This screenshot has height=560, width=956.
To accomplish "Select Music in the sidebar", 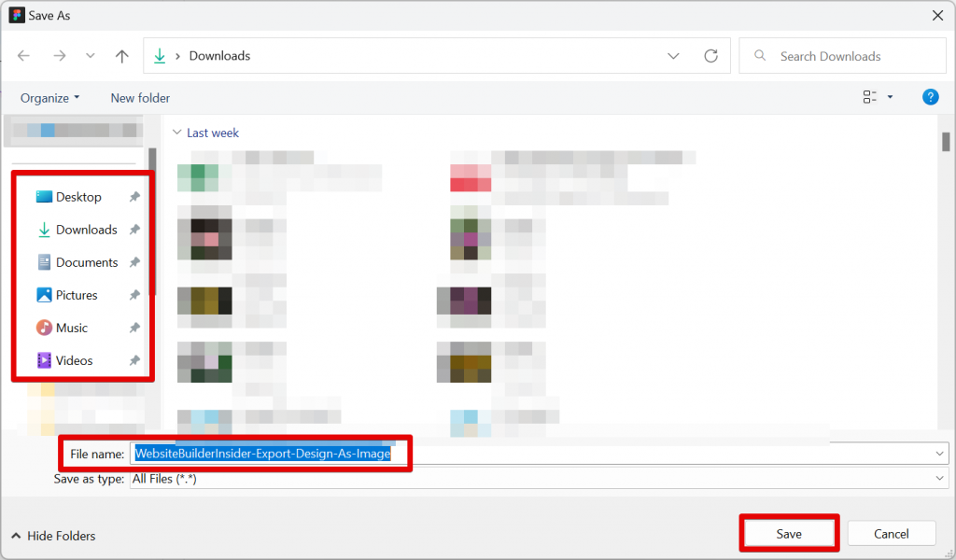I will click(75, 328).
